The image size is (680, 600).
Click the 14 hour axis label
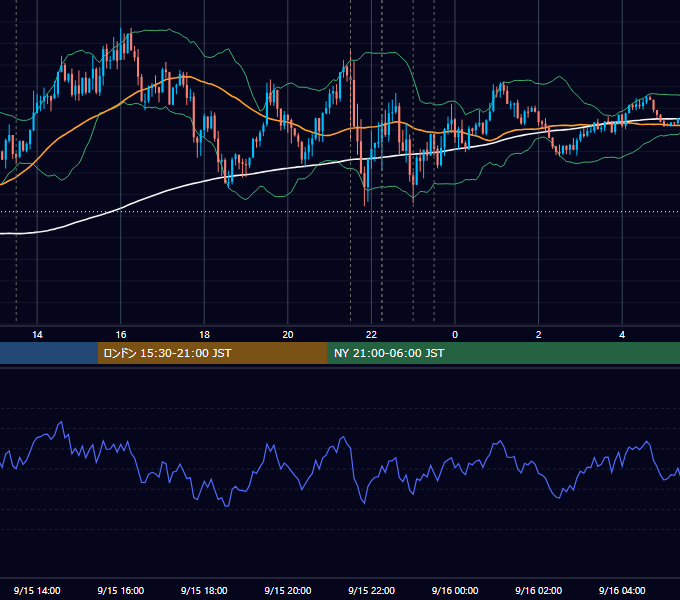click(37, 335)
